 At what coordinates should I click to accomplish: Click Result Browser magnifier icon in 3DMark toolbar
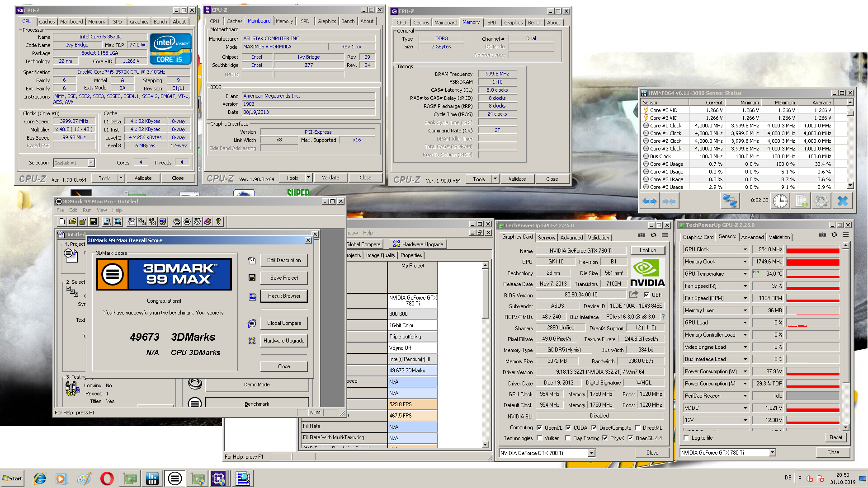point(118,221)
